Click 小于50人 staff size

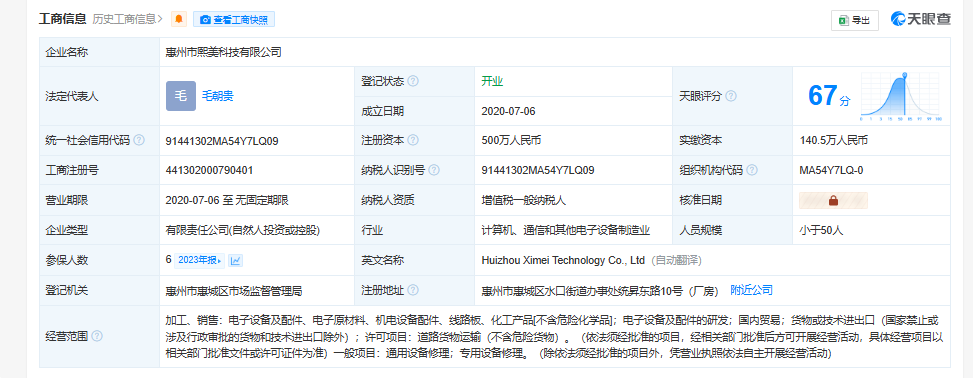[822, 230]
